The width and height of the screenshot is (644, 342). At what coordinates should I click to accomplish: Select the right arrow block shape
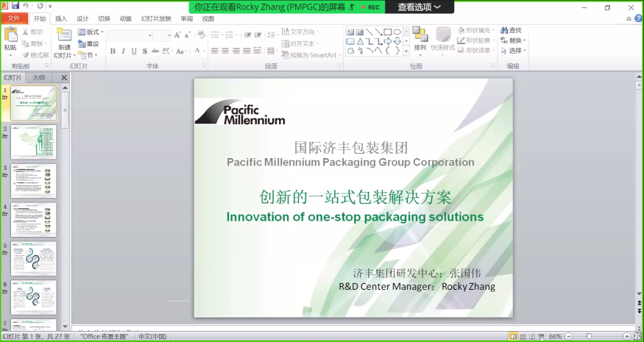pyautogui.click(x=387, y=41)
